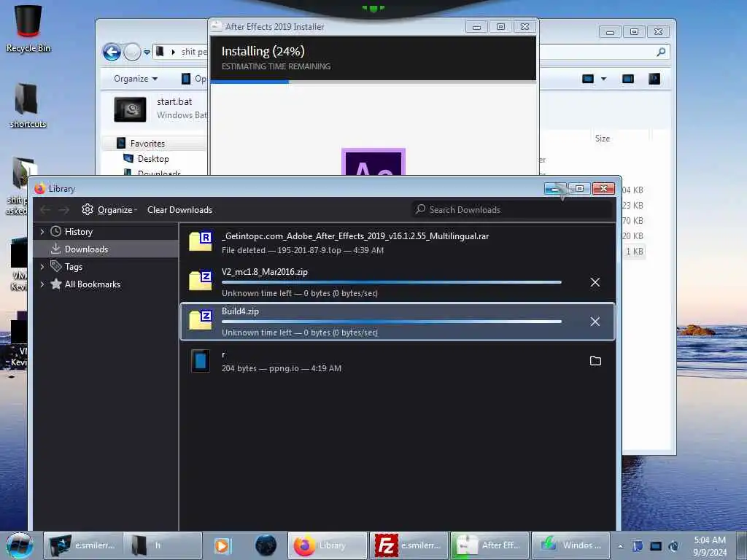Expand the Tags tree item
Viewport: 747px width, 560px height.
coord(42,267)
